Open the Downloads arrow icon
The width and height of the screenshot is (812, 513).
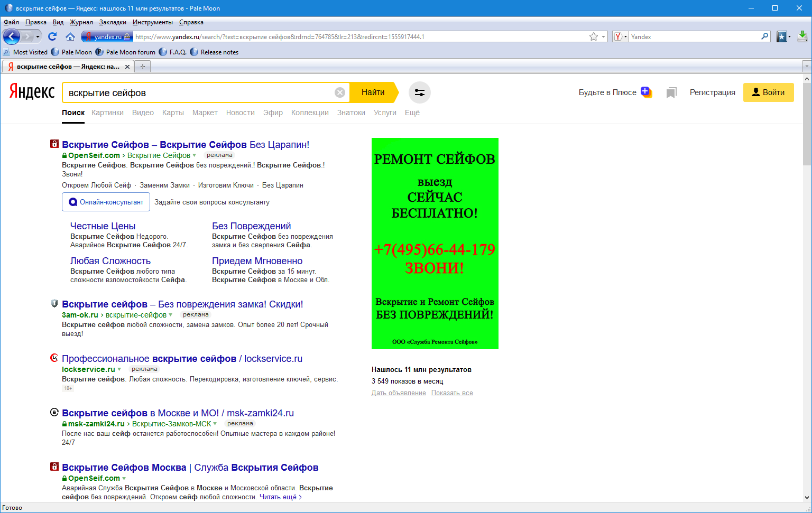[x=802, y=36]
